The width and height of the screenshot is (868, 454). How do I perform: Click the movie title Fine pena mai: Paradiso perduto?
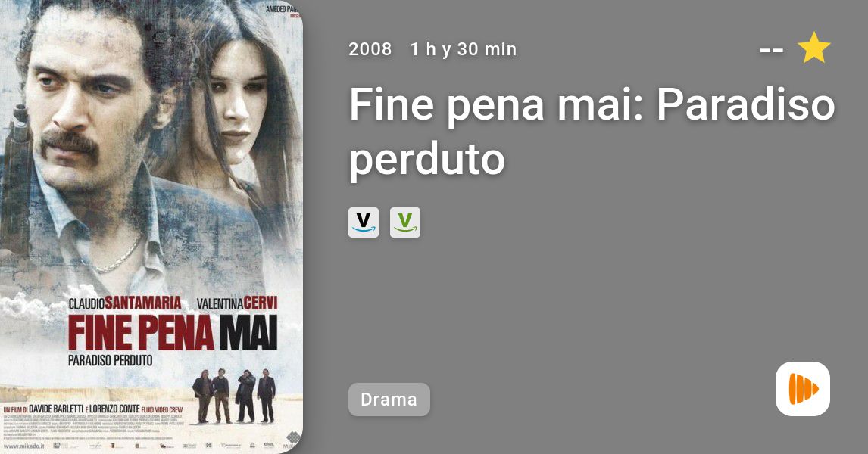click(x=592, y=131)
